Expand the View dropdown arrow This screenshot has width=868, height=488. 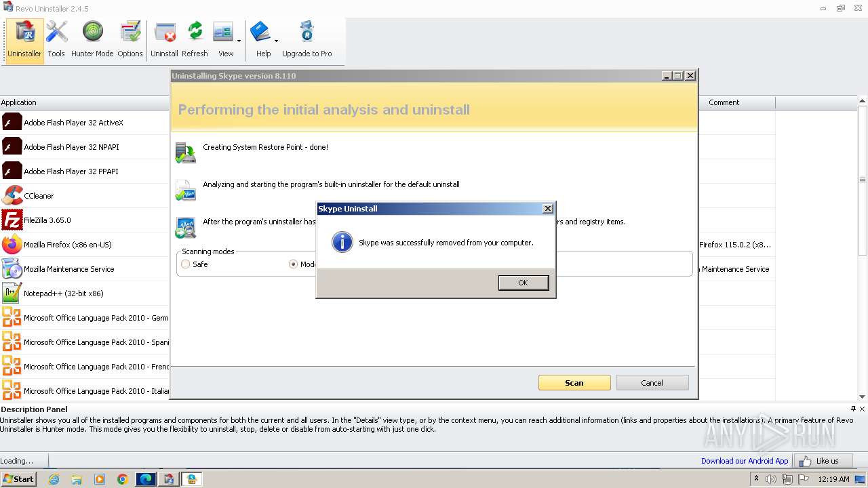coord(239,41)
